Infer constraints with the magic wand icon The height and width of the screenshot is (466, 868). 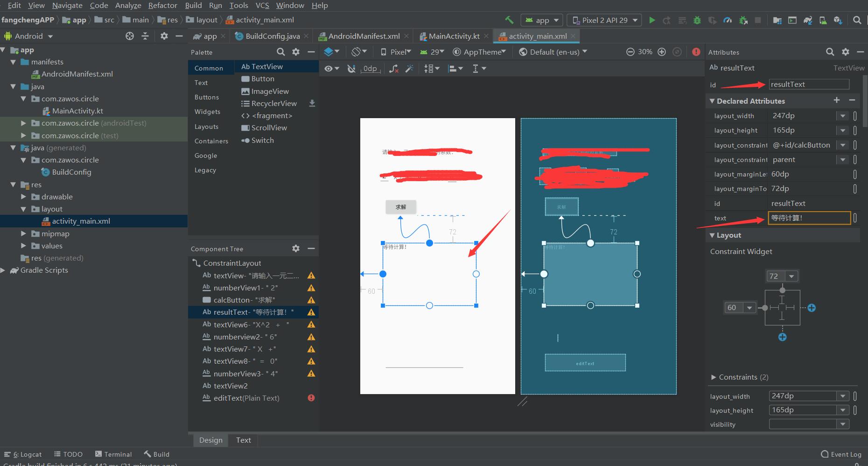409,69
